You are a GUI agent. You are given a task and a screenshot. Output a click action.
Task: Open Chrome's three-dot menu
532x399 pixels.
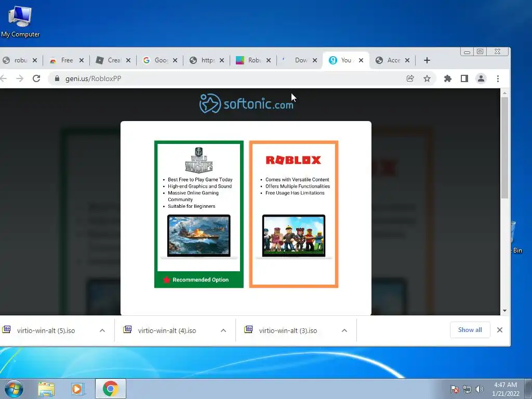(498, 78)
